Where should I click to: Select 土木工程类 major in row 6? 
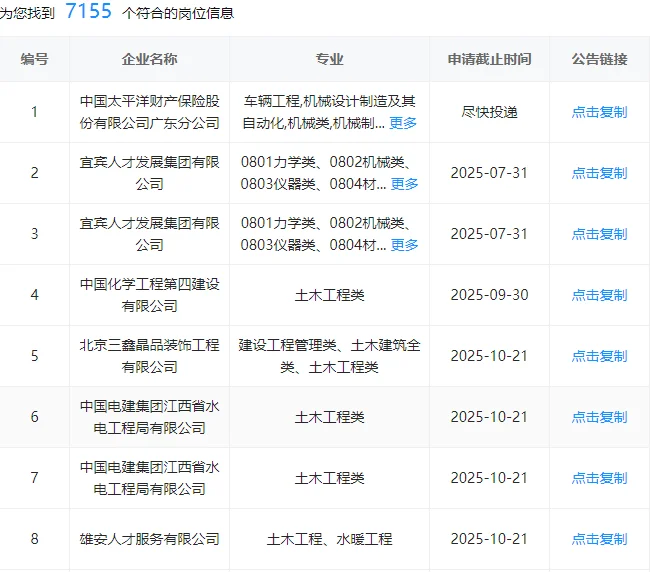330,417
